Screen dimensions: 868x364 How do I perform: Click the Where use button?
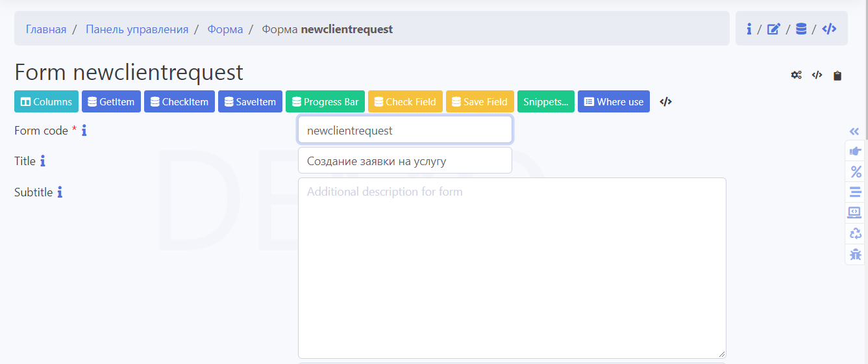tap(614, 101)
